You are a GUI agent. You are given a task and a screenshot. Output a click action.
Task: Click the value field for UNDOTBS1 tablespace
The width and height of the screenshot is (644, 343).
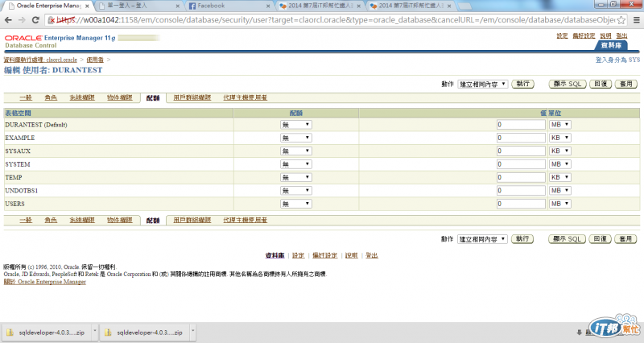(521, 190)
